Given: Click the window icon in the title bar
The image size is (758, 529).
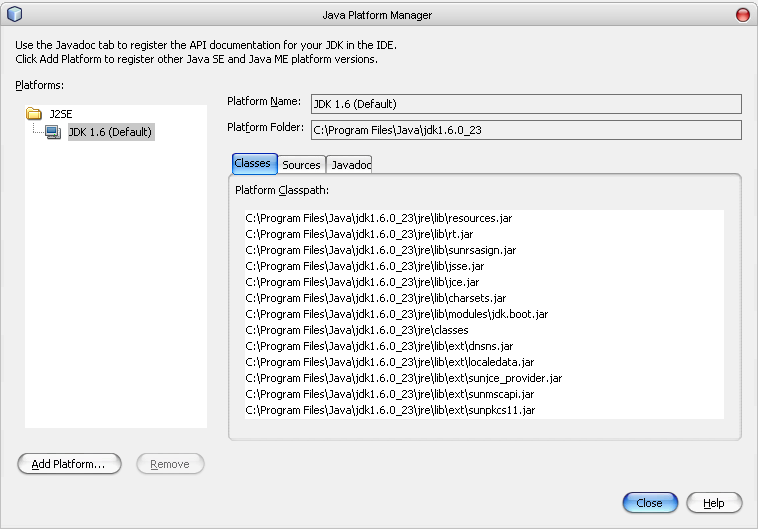Looking at the screenshot, I should pyautogui.click(x=14, y=14).
